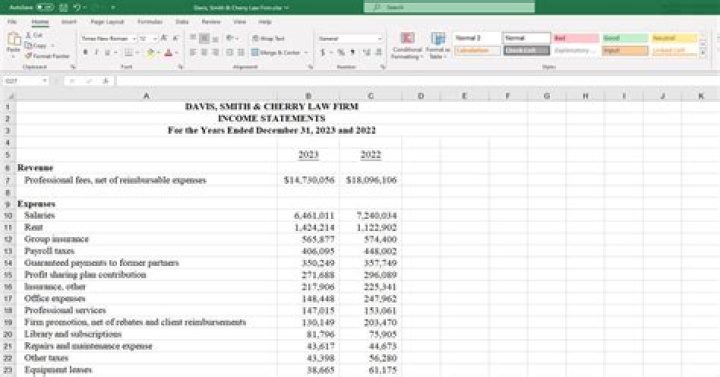The image size is (720, 377).
Task: Select the cell showing $14,730,056
Action: (308, 180)
